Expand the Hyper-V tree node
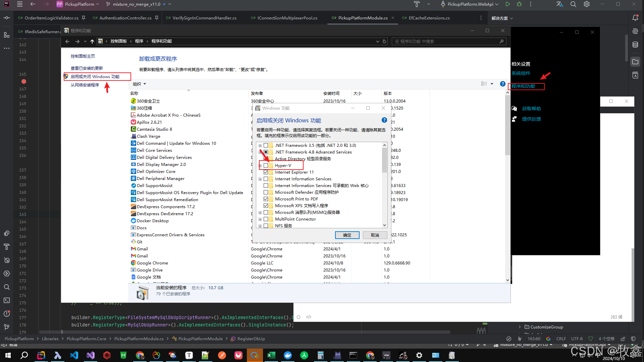 tap(260, 166)
